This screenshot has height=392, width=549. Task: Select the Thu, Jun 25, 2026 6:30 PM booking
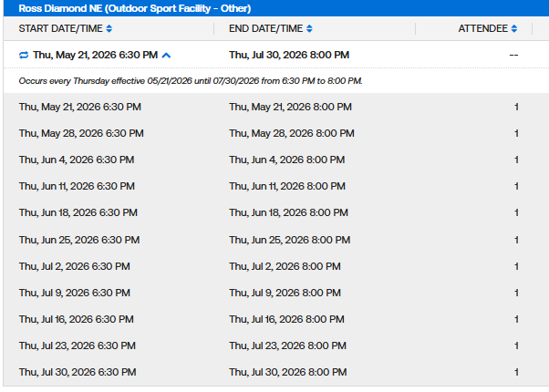coord(78,240)
